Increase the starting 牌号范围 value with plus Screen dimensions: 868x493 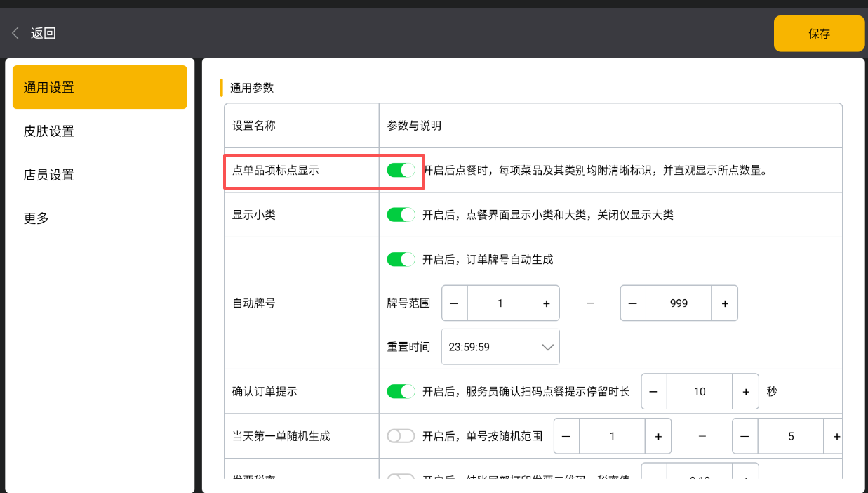coord(546,303)
